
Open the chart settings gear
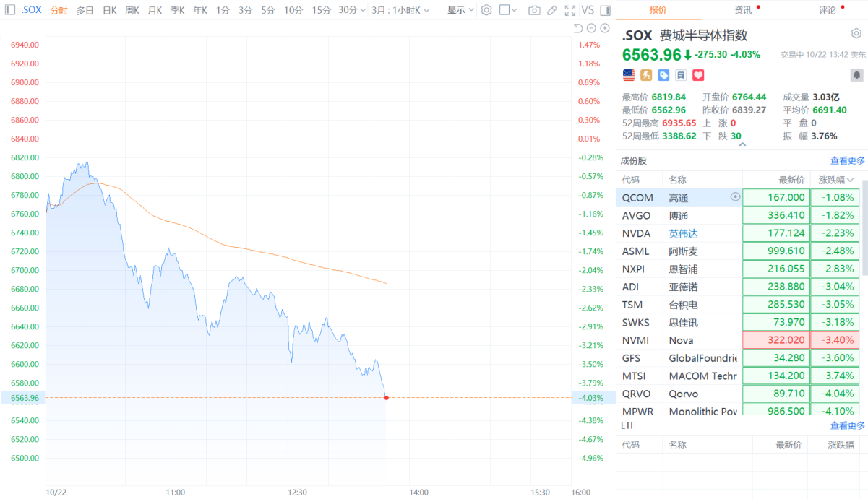pos(486,11)
